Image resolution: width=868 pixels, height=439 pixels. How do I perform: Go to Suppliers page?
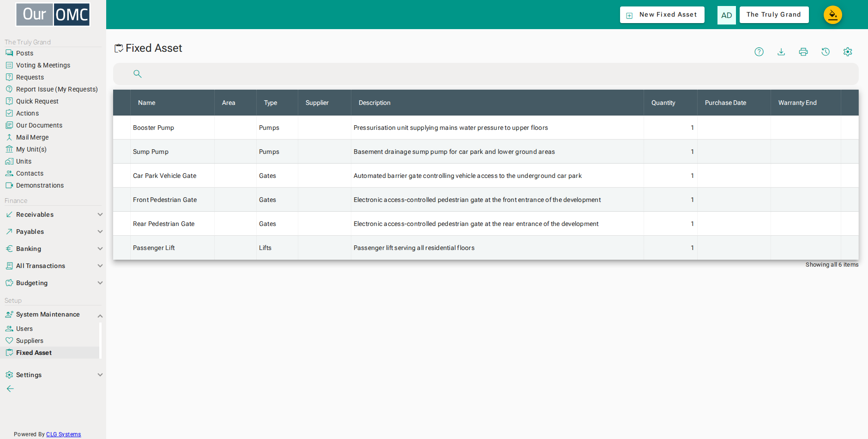(x=30, y=341)
